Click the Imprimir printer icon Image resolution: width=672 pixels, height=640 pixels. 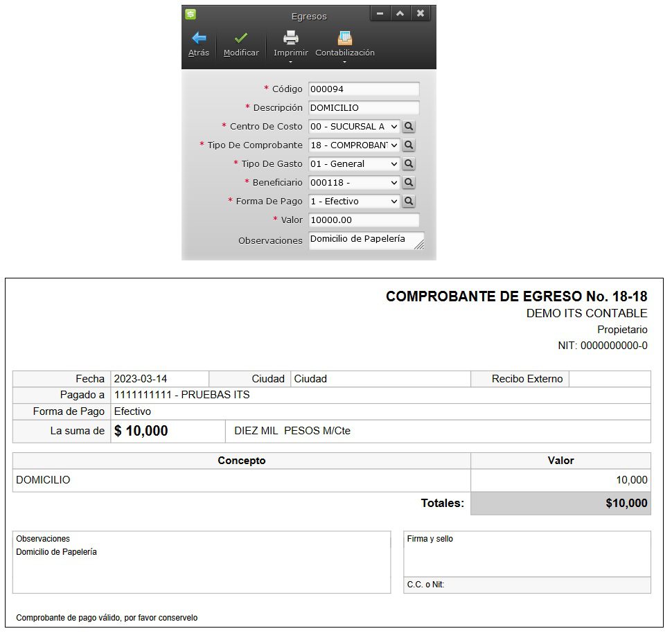(290, 37)
